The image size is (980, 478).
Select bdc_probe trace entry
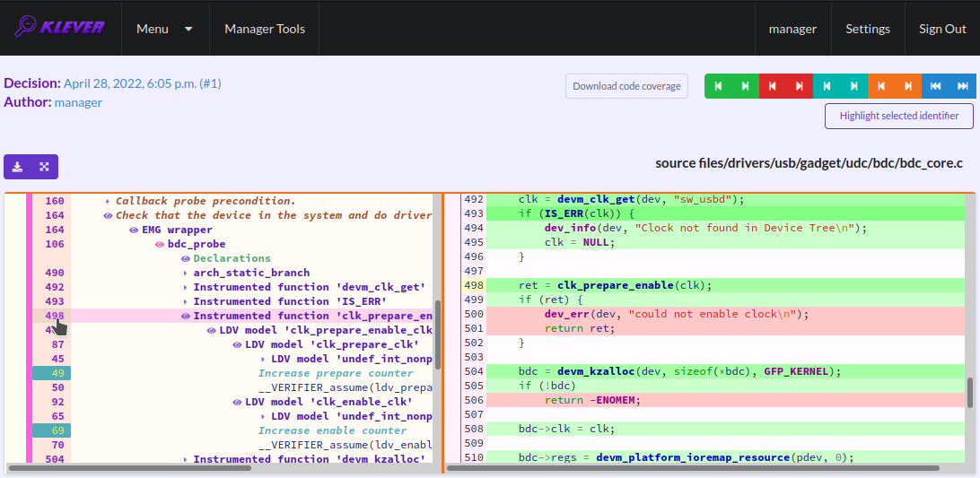(197, 244)
